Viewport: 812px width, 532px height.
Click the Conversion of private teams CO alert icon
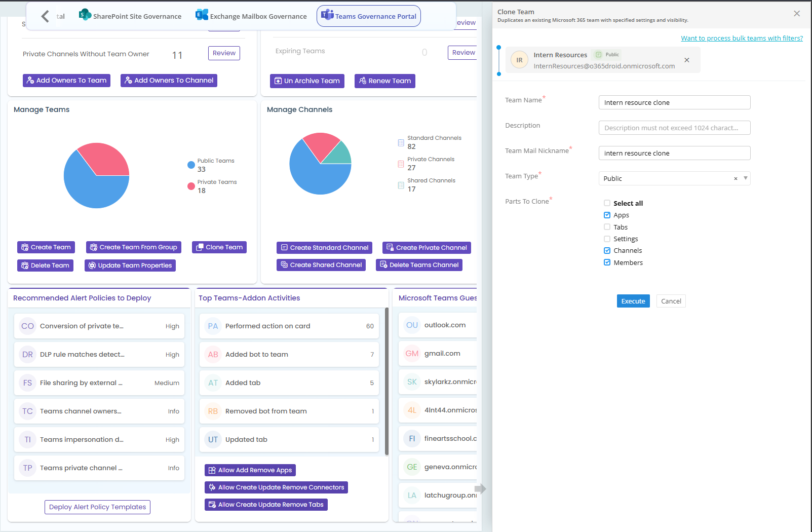27,326
